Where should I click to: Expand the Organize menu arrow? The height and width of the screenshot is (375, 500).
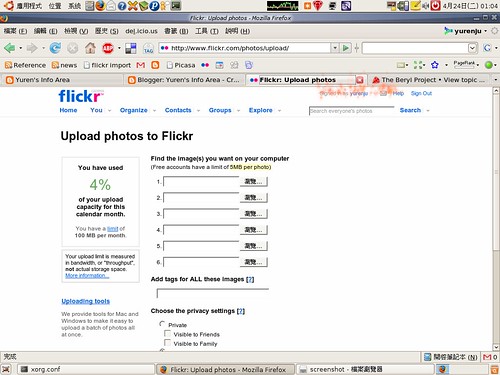tap(154, 111)
